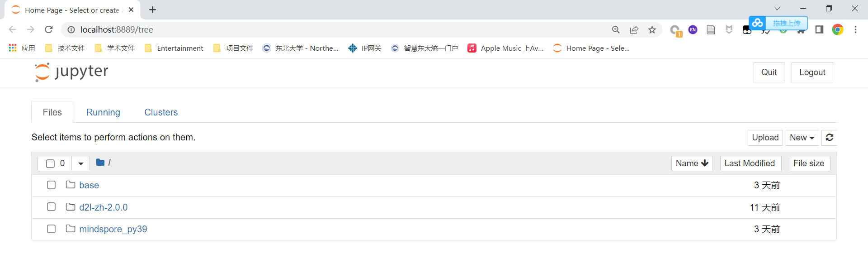Image resolution: width=868 pixels, height=259 pixels.
Task: Open the mindspore_py39 folder link
Action: tap(113, 229)
